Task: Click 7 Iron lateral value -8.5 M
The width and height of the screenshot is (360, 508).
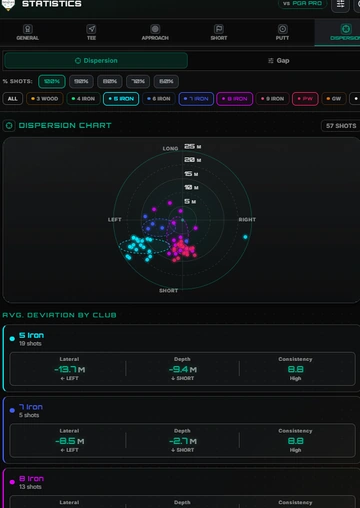Action: point(69,441)
